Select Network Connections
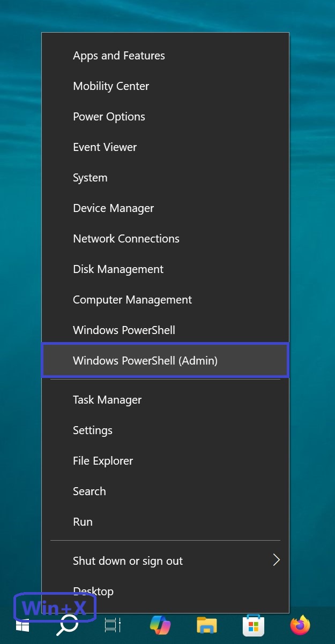The height and width of the screenshot is (644, 335). 126,239
